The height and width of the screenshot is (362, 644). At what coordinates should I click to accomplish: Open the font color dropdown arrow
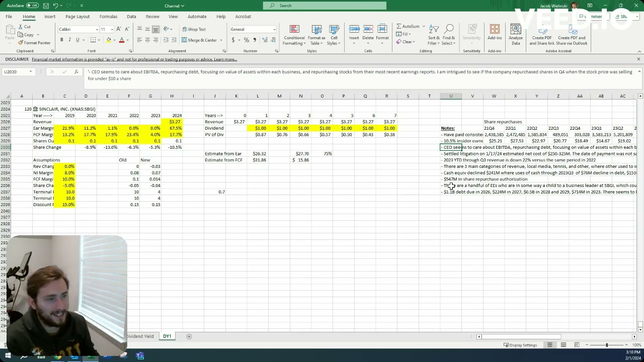point(127,40)
